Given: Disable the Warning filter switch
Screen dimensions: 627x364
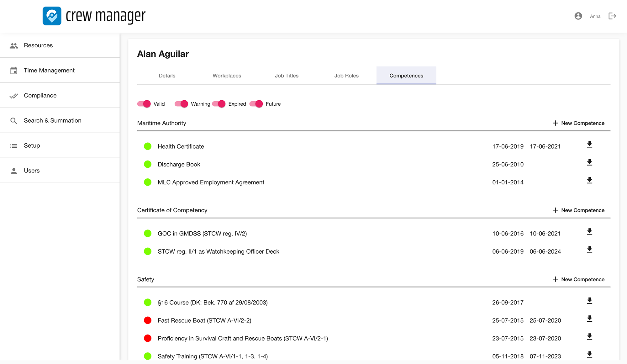Looking at the screenshot, I should 182,104.
